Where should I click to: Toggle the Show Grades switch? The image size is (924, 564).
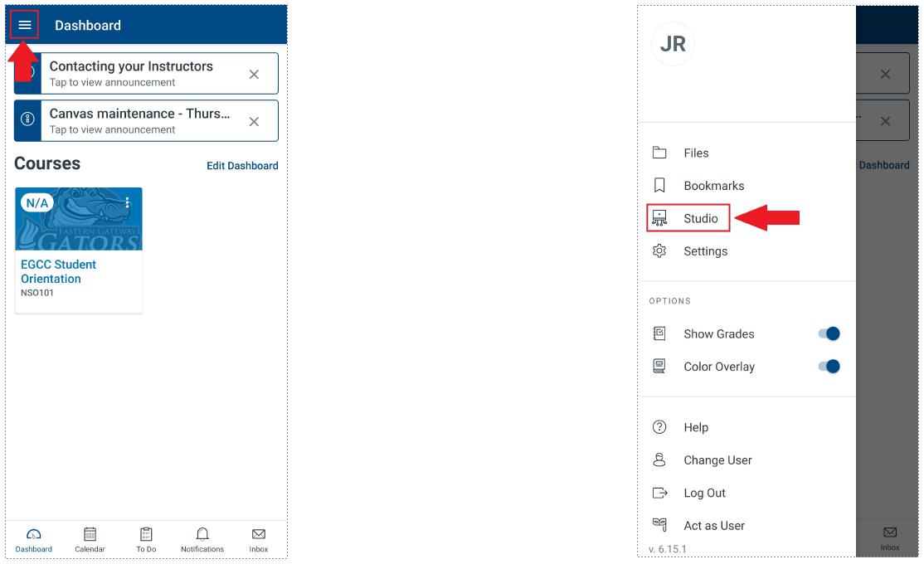coord(829,333)
